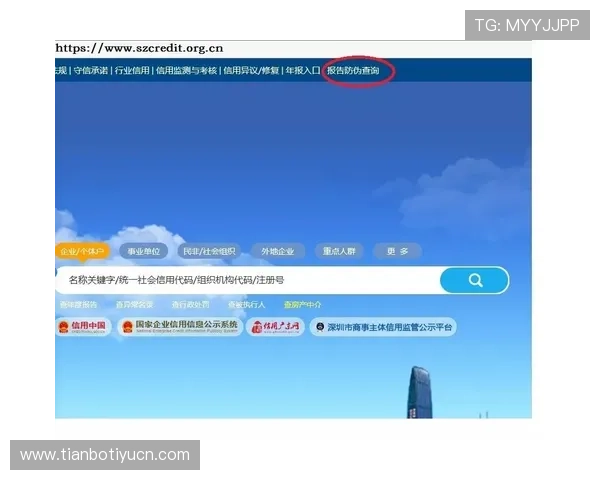Screen dimensions: 600x480
Task: Open 信用监测与考核 in the navigation bar
Action: tap(186, 70)
